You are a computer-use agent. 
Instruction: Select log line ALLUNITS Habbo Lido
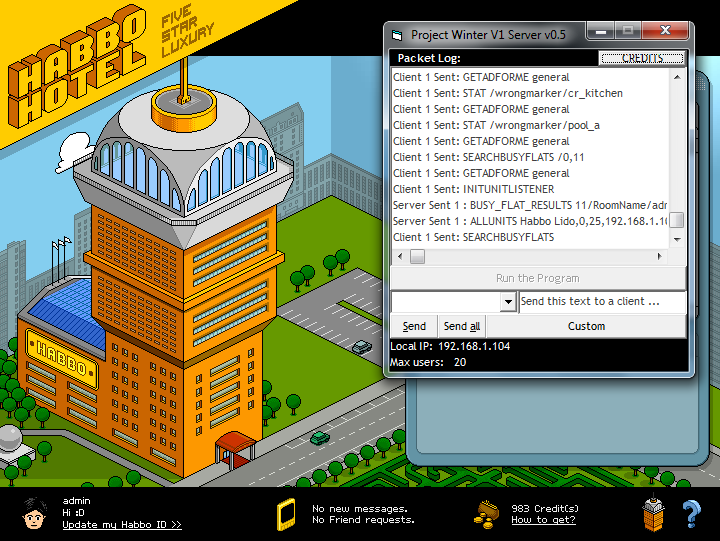[529, 221]
